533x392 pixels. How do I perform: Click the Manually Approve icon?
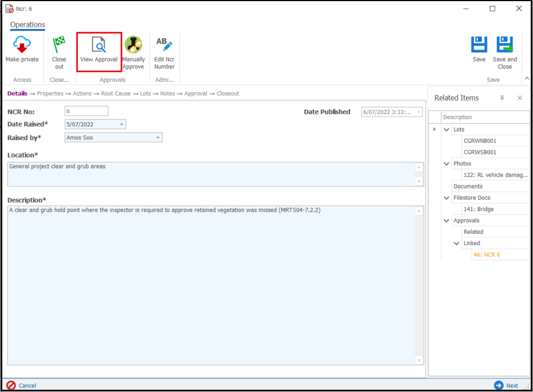tap(134, 45)
